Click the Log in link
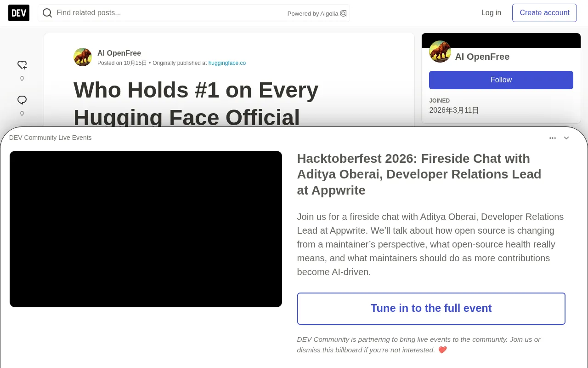Screen dimensions: 588x368 491,13
